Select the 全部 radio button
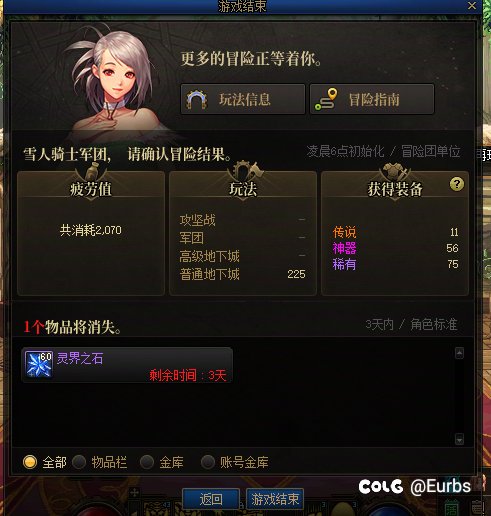491x516 pixels. pyautogui.click(x=30, y=462)
